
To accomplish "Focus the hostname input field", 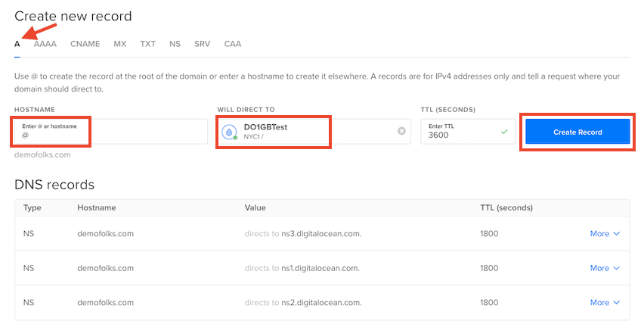I will tap(111, 132).
